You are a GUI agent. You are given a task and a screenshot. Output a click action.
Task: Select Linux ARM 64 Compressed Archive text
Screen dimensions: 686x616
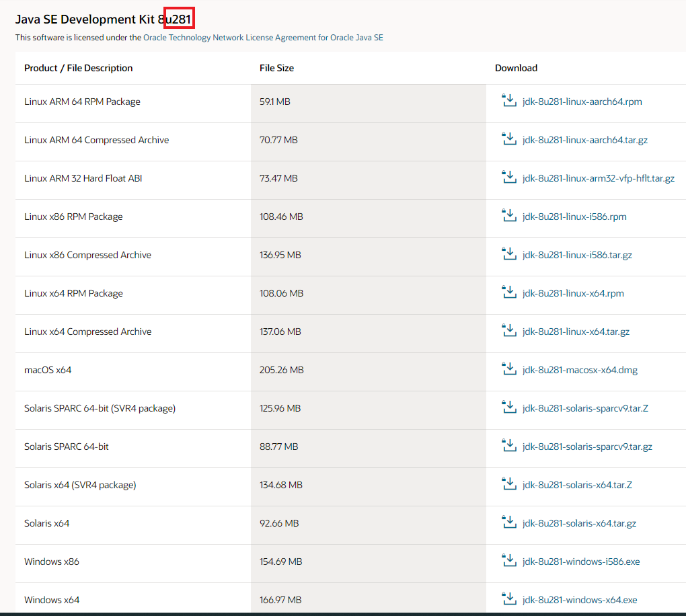click(x=97, y=140)
